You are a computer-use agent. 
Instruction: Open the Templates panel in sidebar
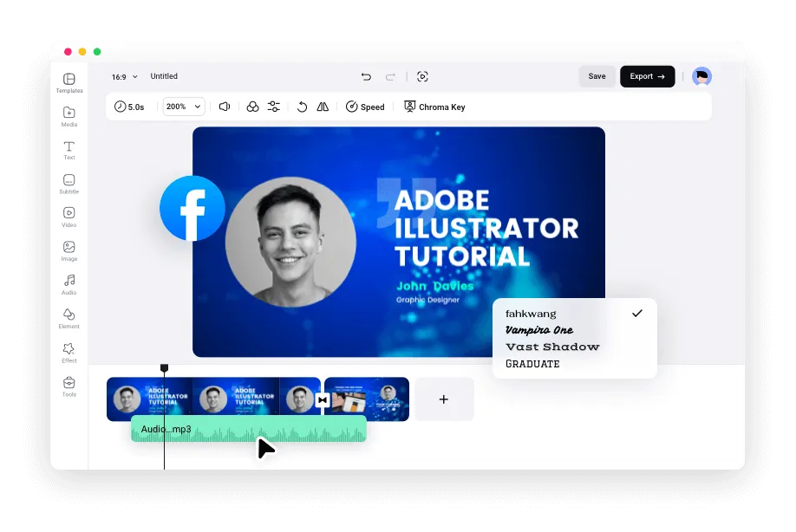[x=69, y=82]
